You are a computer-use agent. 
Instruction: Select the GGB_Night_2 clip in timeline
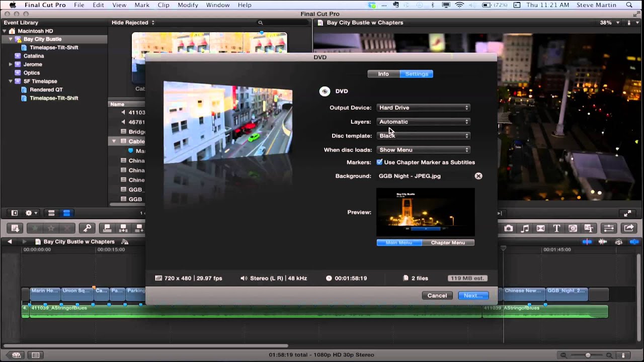tap(567, 294)
